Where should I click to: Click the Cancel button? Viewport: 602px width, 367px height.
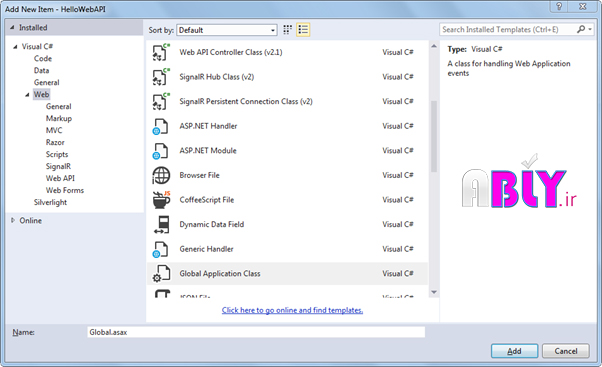point(566,351)
